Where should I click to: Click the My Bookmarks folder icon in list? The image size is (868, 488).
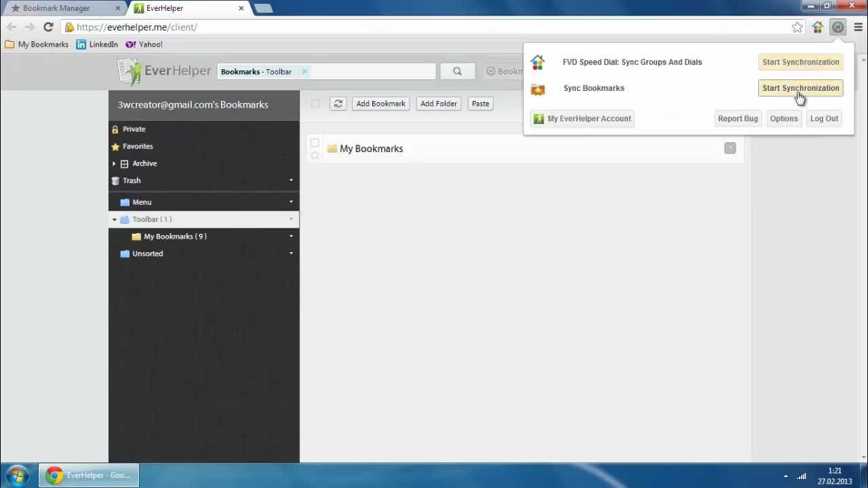point(332,148)
